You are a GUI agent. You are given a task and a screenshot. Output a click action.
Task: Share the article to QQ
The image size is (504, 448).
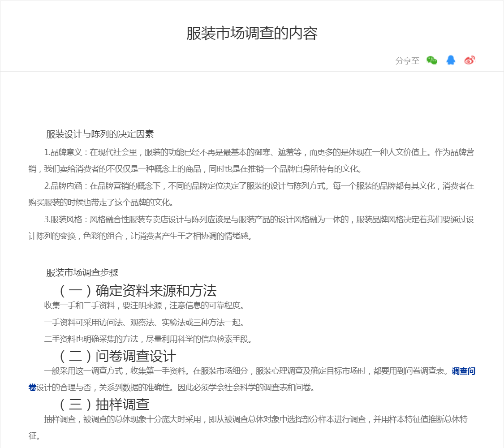[451, 60]
